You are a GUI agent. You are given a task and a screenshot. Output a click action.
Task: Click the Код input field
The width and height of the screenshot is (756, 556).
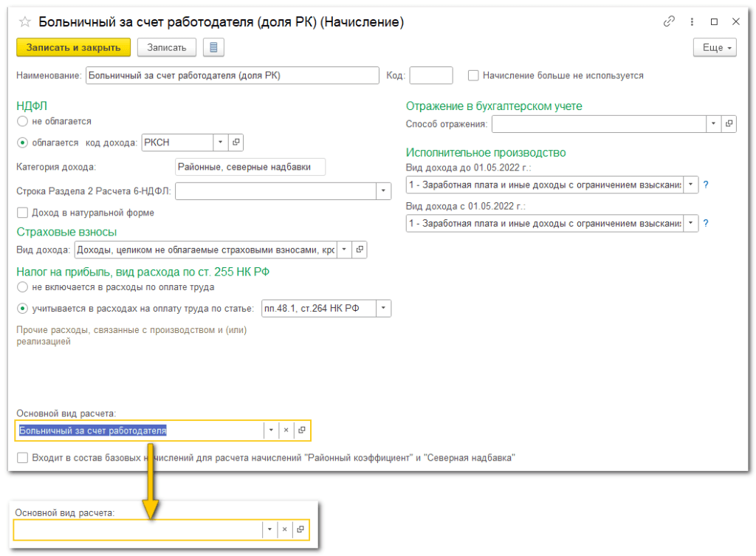pyautogui.click(x=430, y=75)
